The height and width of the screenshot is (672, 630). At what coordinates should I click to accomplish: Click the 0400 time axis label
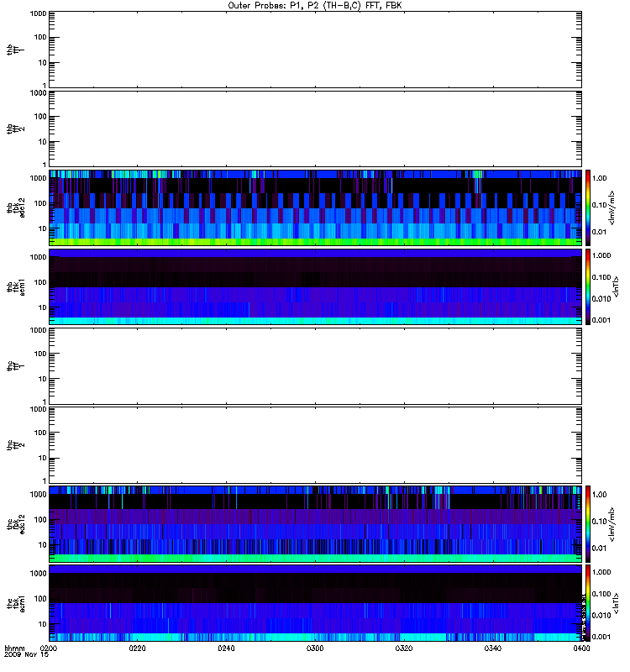point(581,648)
